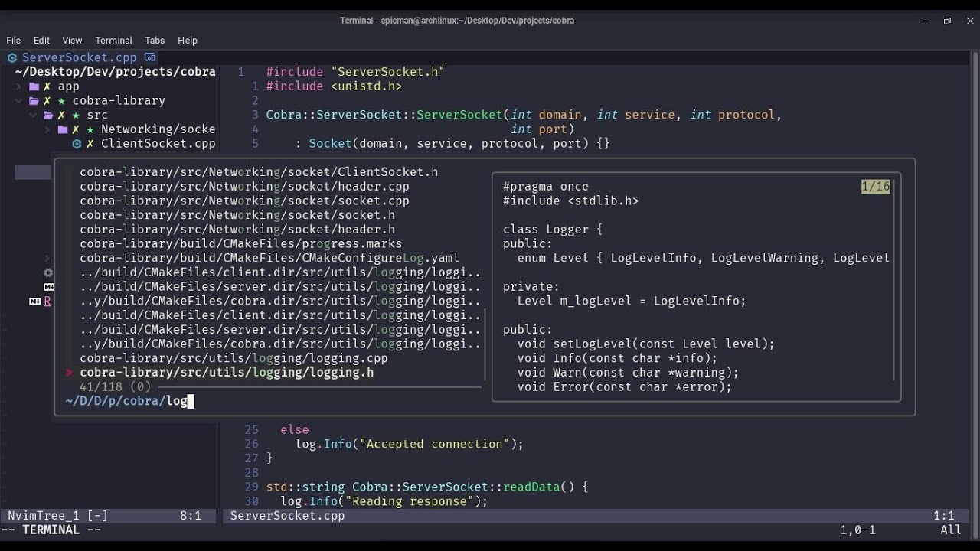Click the green star marker beside src
The image size is (980, 551).
(x=77, y=116)
